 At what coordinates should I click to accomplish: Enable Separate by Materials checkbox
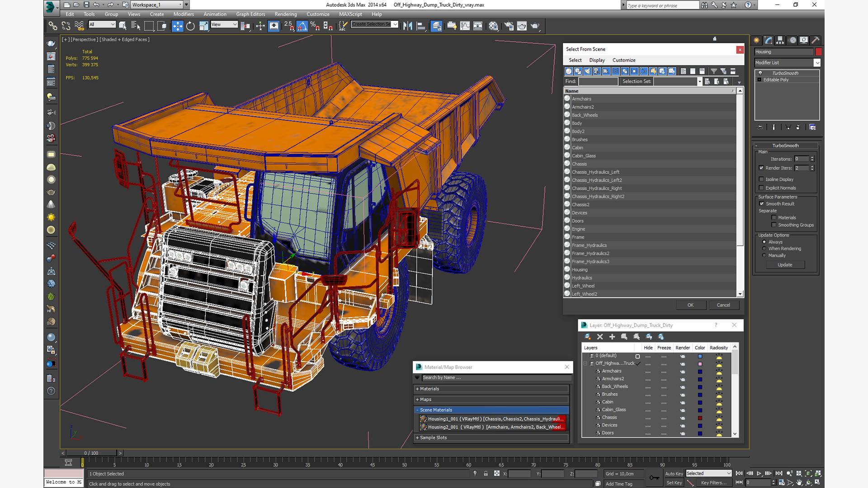(x=774, y=218)
